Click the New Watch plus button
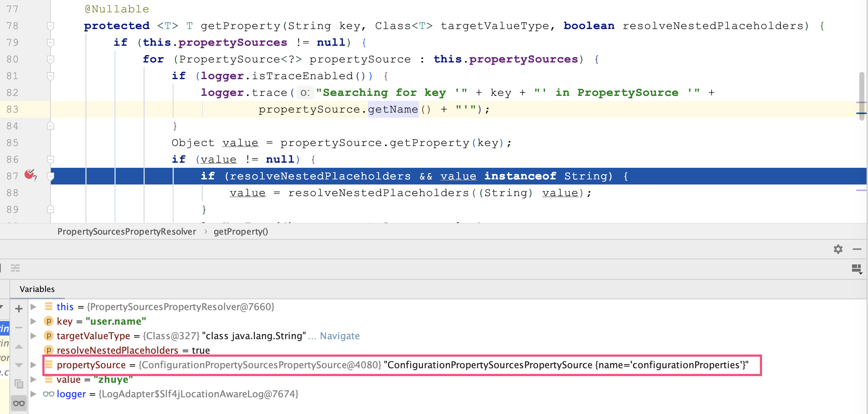 click(19, 309)
